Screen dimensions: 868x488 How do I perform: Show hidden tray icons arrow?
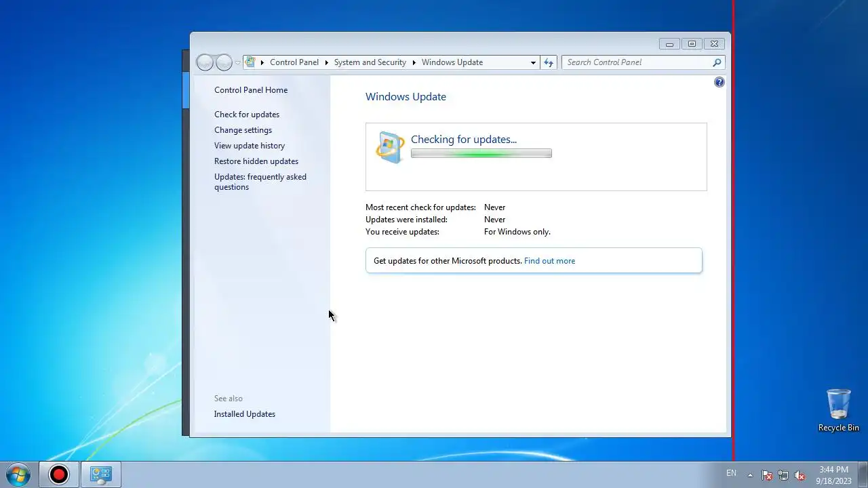pos(750,475)
